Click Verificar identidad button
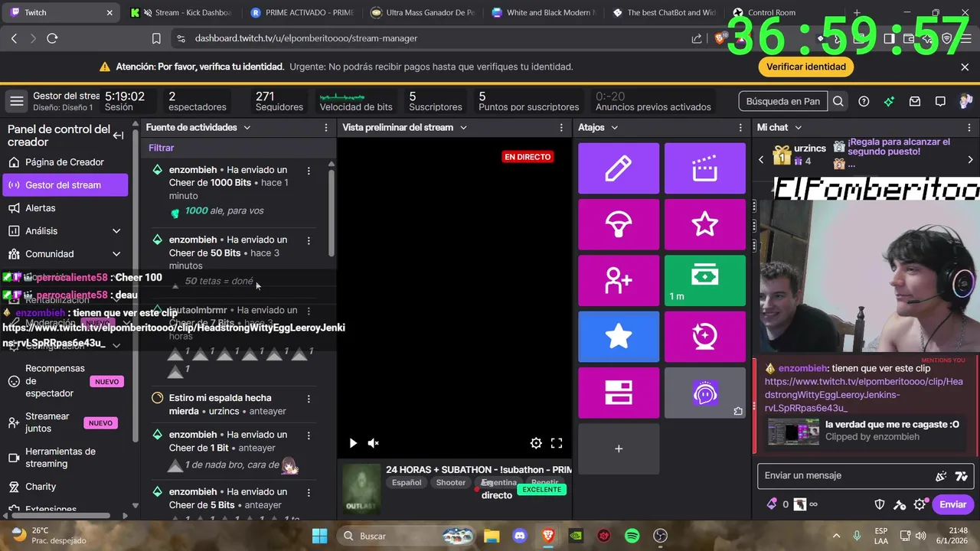The image size is (980, 551). coord(806,67)
